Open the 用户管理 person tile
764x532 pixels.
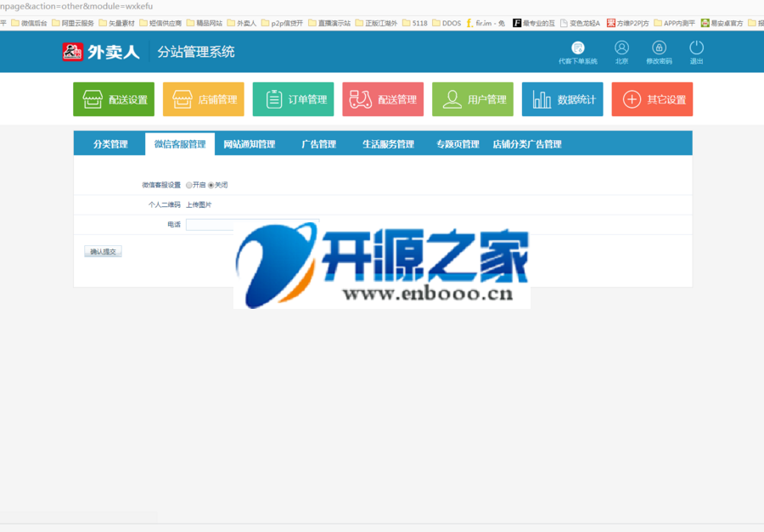tap(473, 99)
